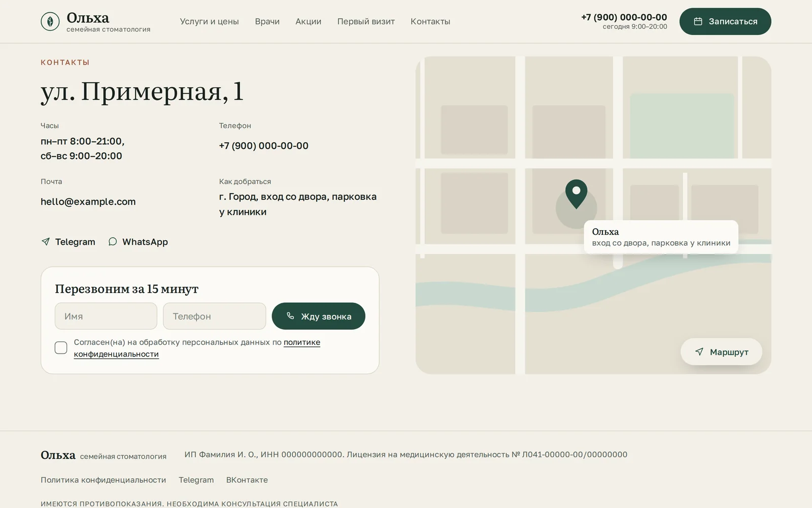
Task: Click the Telegram paper plane icon
Action: 46,242
